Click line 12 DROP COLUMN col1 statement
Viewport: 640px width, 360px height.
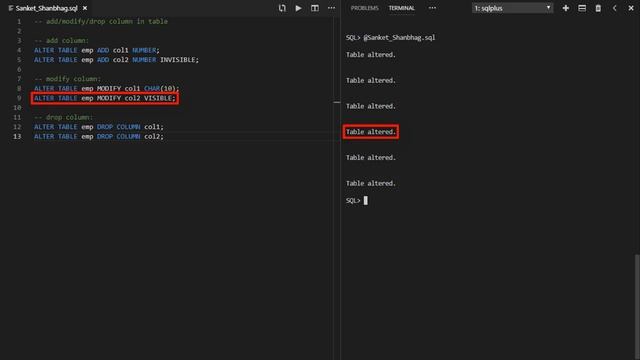(x=99, y=127)
